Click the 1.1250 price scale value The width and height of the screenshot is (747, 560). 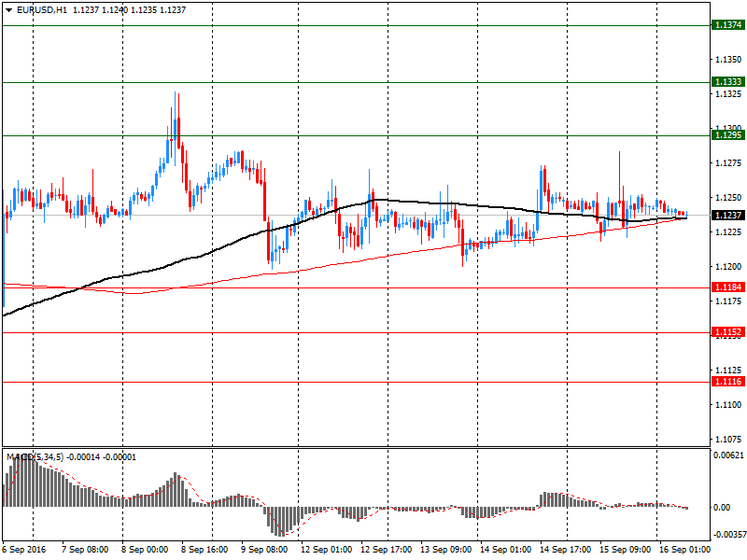728,198
